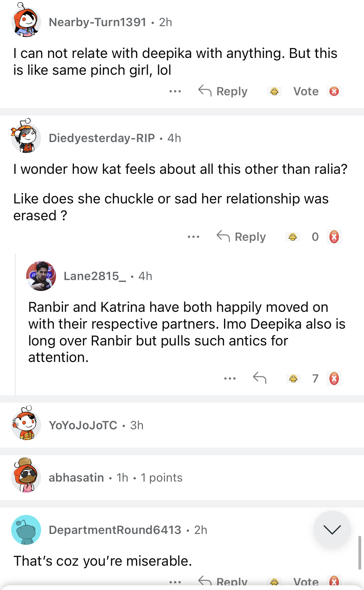Open Nearby-Turn1391's avatar
Viewport: 364px width, 590px height.
(x=26, y=22)
